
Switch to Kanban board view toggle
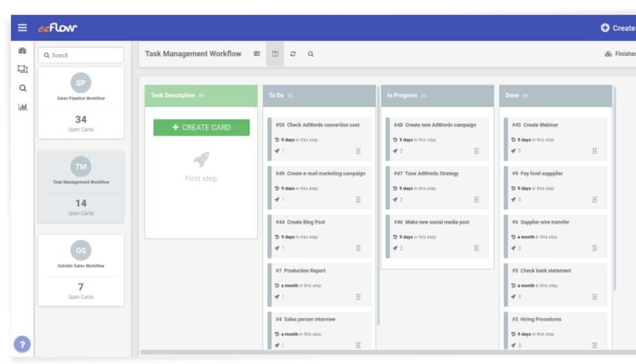click(x=275, y=54)
